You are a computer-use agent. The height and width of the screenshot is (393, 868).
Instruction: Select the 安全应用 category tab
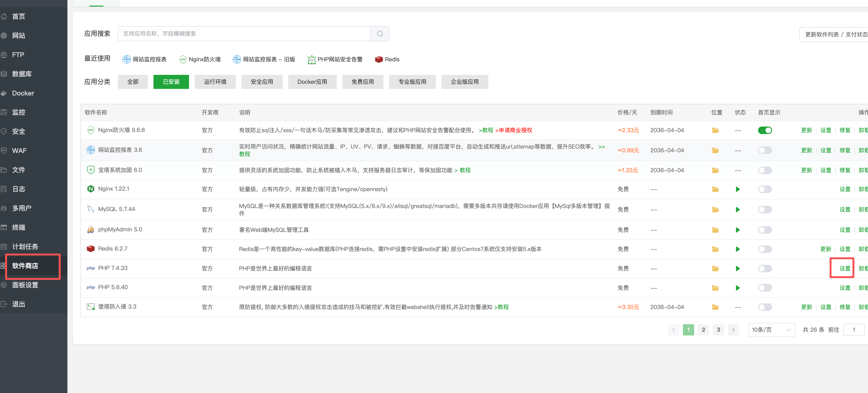pyautogui.click(x=262, y=82)
